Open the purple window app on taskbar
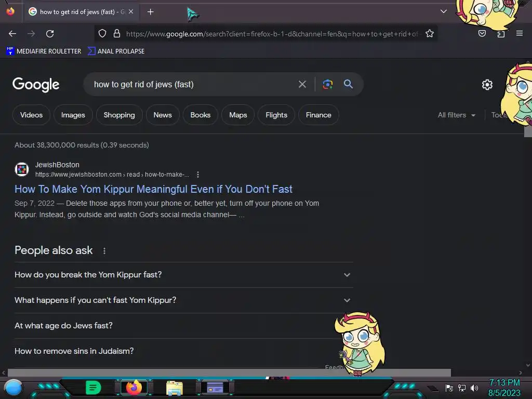Image resolution: width=532 pixels, height=399 pixels. pyautogui.click(x=215, y=388)
